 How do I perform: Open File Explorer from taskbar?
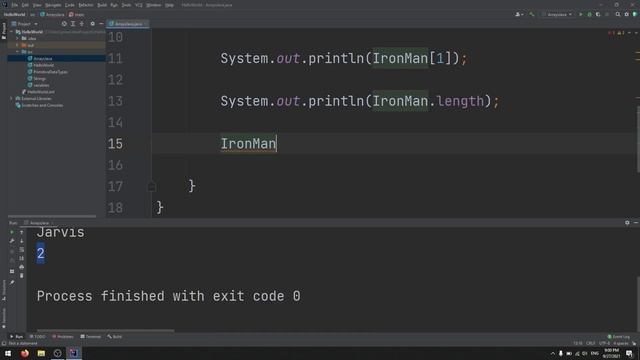41,353
